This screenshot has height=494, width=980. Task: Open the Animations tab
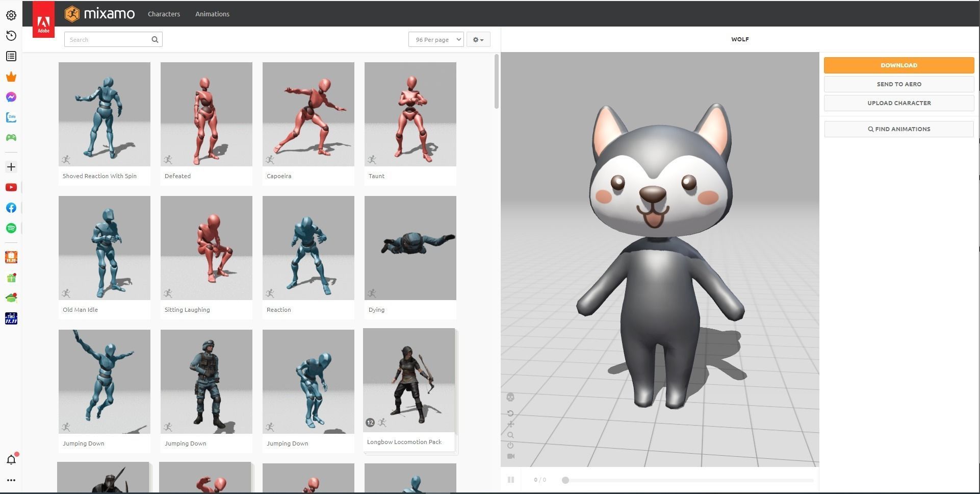[x=212, y=14]
